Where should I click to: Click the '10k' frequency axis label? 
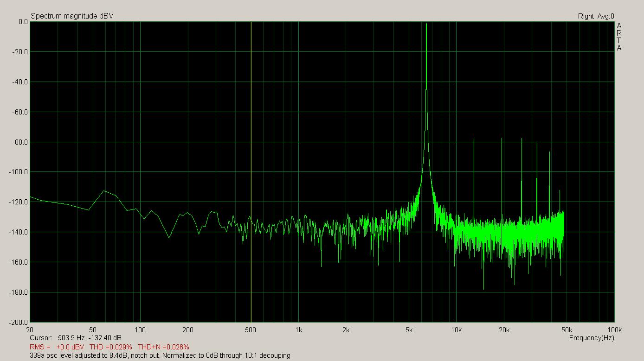coord(457,330)
